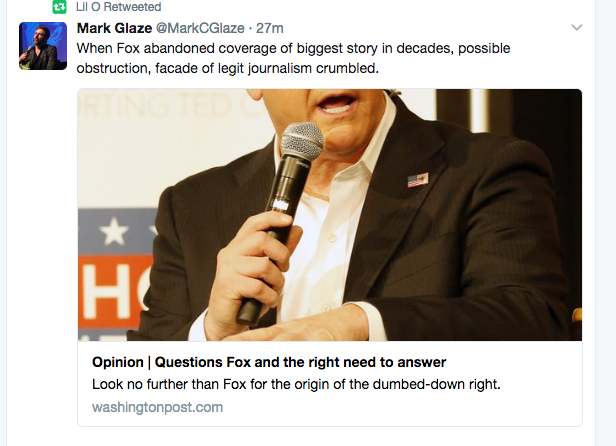Visit the washingtonpost.com source link
616x446 pixels.
point(158,407)
